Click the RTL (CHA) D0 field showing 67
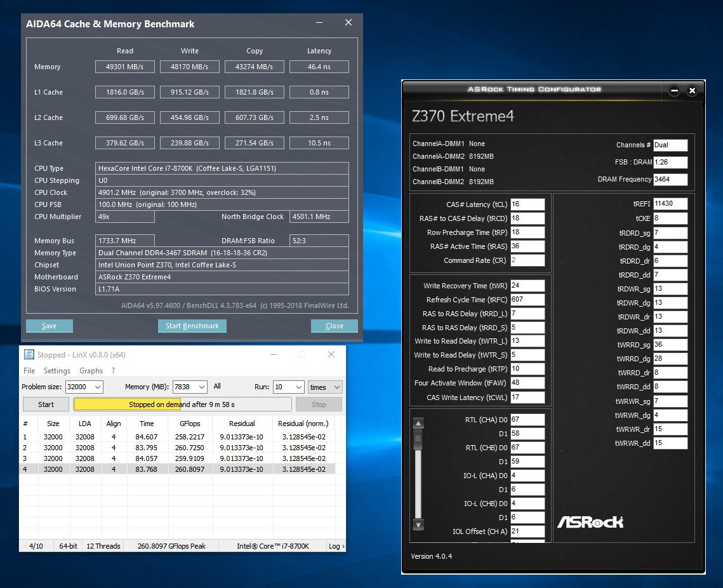 (527, 420)
